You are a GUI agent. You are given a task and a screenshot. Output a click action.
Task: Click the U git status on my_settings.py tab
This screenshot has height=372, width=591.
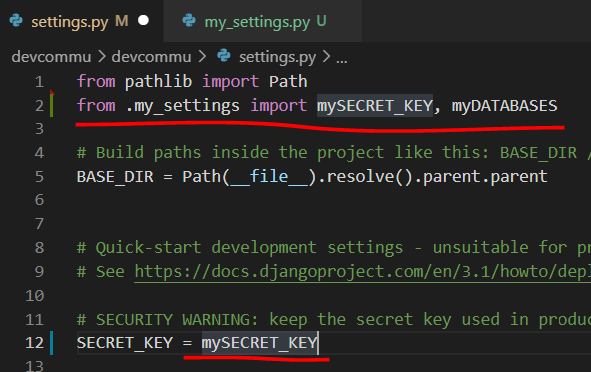pos(321,21)
